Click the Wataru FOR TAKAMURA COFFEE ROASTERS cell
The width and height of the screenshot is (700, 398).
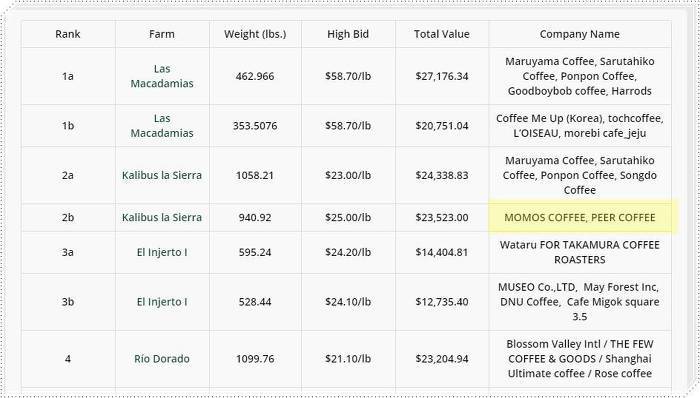pos(579,252)
